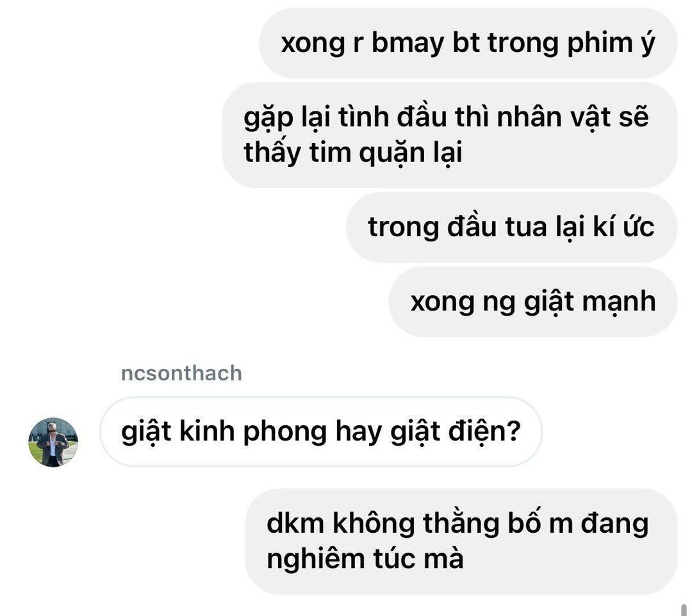Select the message 'xong ng giật mạnh'

coord(532,302)
